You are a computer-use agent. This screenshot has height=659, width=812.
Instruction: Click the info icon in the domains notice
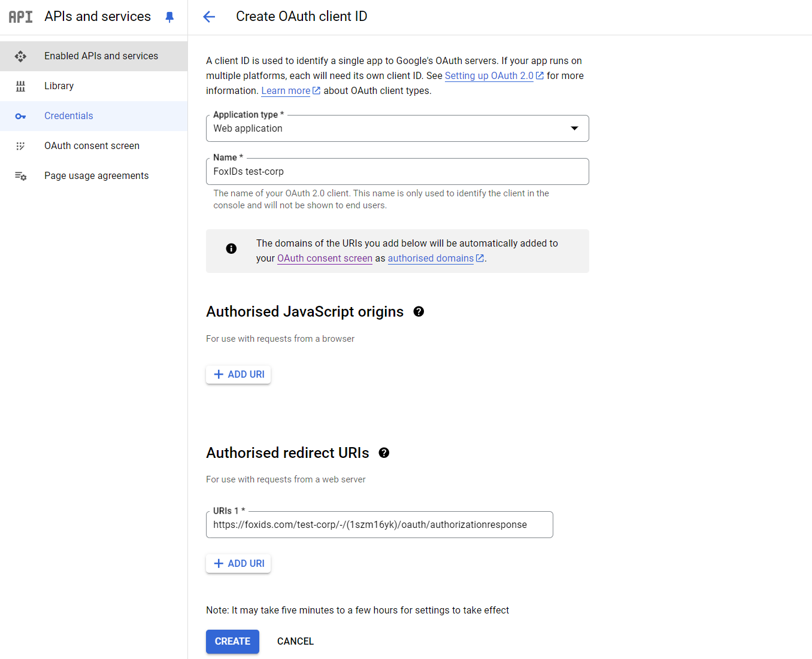coord(231,248)
